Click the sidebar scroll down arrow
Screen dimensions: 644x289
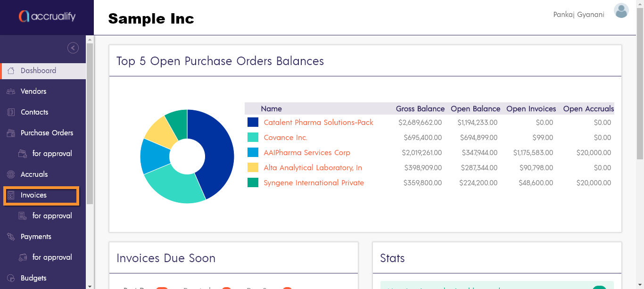[x=90, y=285]
